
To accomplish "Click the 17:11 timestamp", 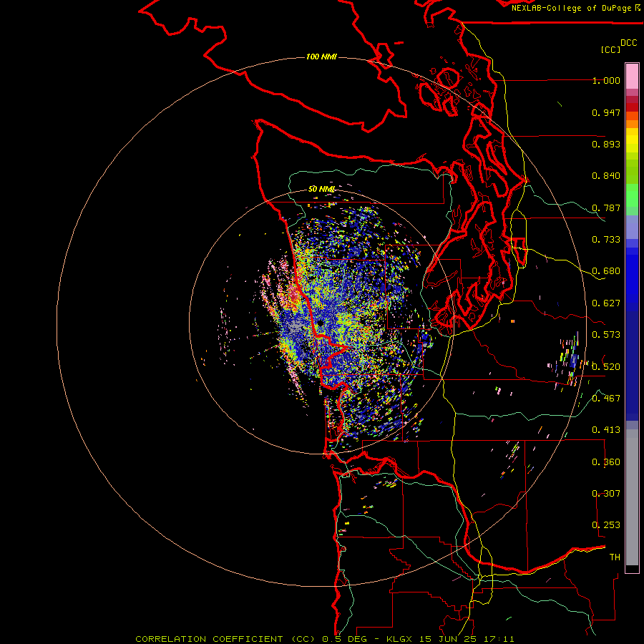I will click(499, 639).
